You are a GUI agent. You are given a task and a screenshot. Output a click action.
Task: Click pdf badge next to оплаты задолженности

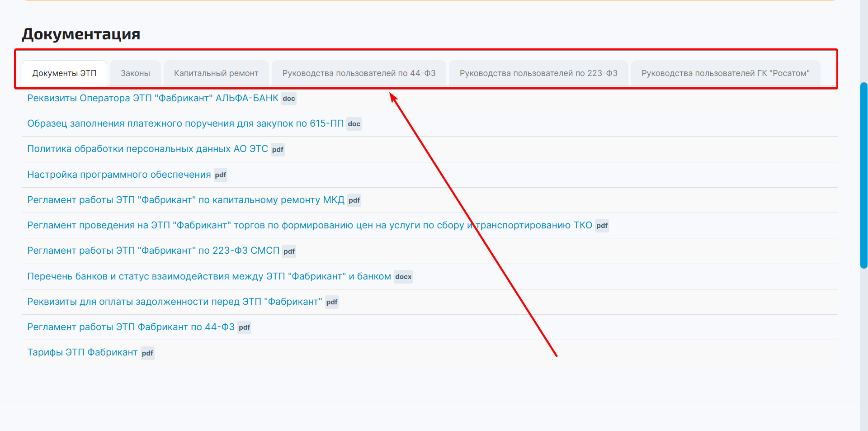pos(332,302)
